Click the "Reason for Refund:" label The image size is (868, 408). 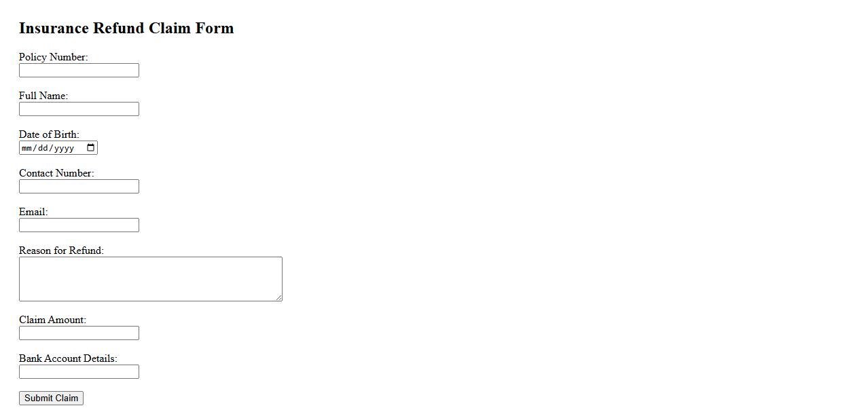61,251
